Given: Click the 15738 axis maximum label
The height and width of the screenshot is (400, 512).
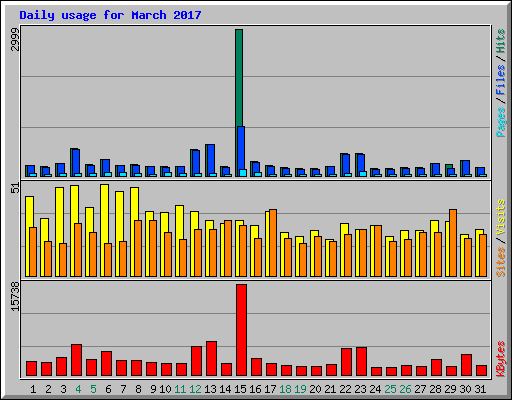Looking at the screenshot, I should [15, 297].
